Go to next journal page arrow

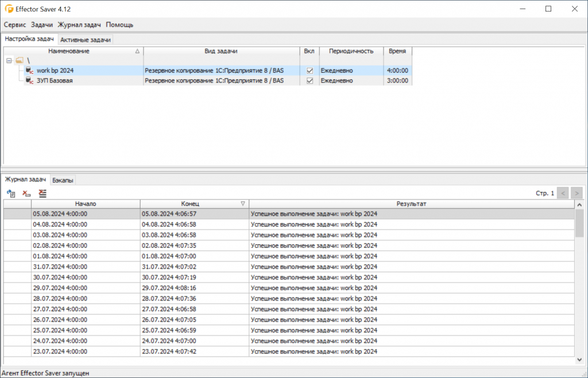point(577,193)
